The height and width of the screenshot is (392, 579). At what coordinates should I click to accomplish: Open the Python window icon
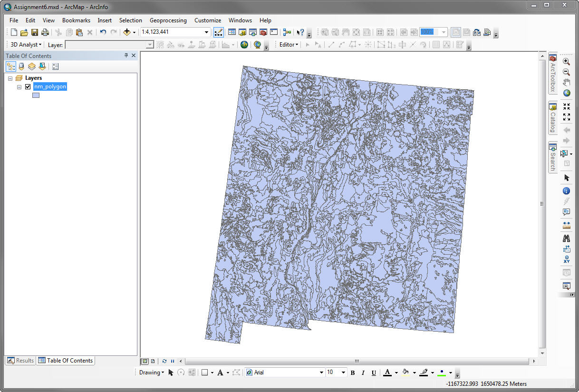pos(273,32)
